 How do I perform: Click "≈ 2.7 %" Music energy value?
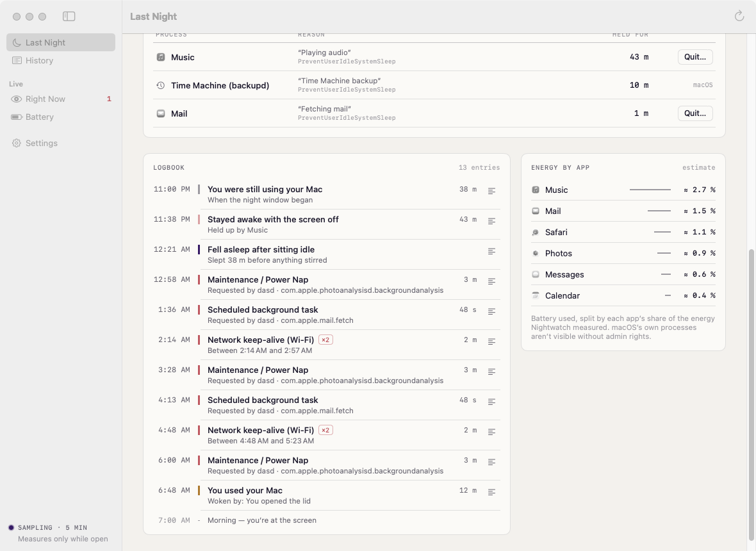point(699,190)
